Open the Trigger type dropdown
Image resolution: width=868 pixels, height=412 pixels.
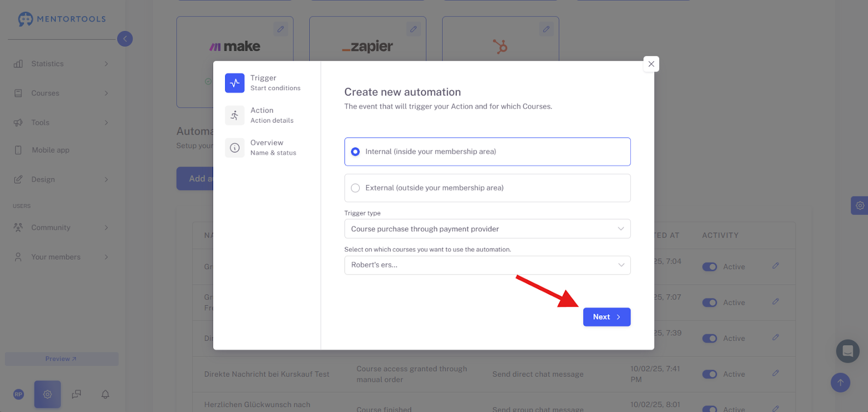click(x=487, y=229)
